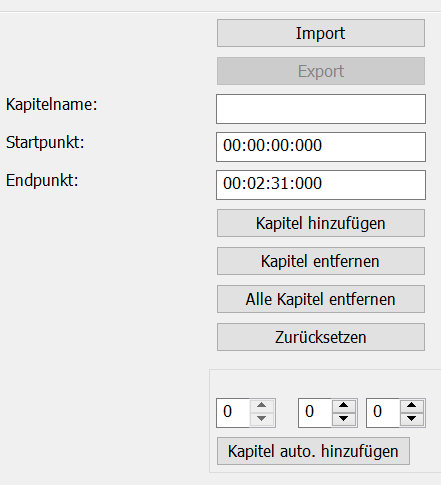
Task: Click the Startpunkt time field
Action: click(321, 147)
